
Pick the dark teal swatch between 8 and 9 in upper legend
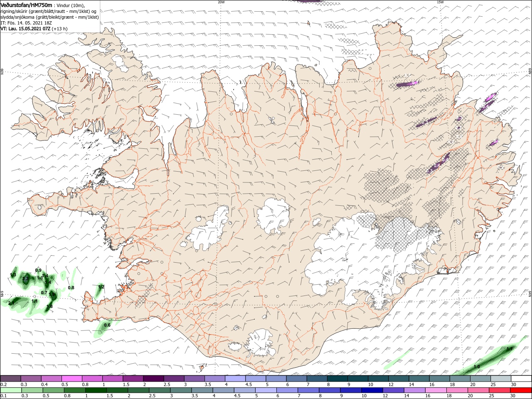click(337, 379)
